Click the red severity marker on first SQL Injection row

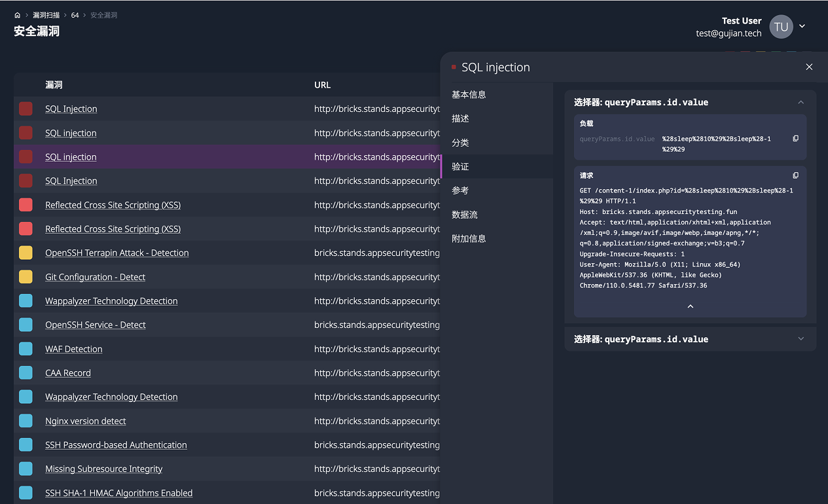[26, 108]
